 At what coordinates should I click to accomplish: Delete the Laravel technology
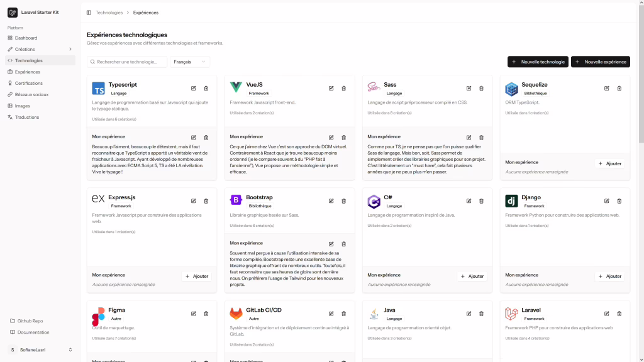pyautogui.click(x=619, y=314)
